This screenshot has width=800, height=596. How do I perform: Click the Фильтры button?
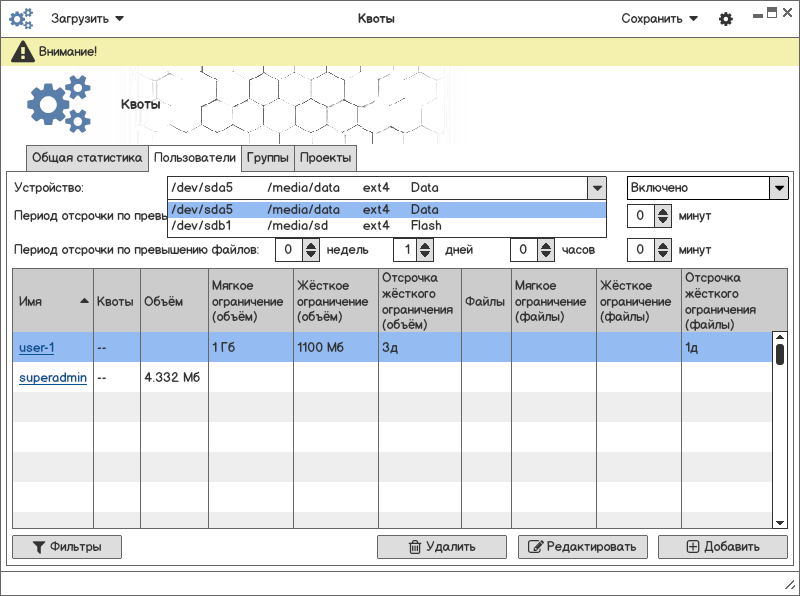(x=67, y=547)
